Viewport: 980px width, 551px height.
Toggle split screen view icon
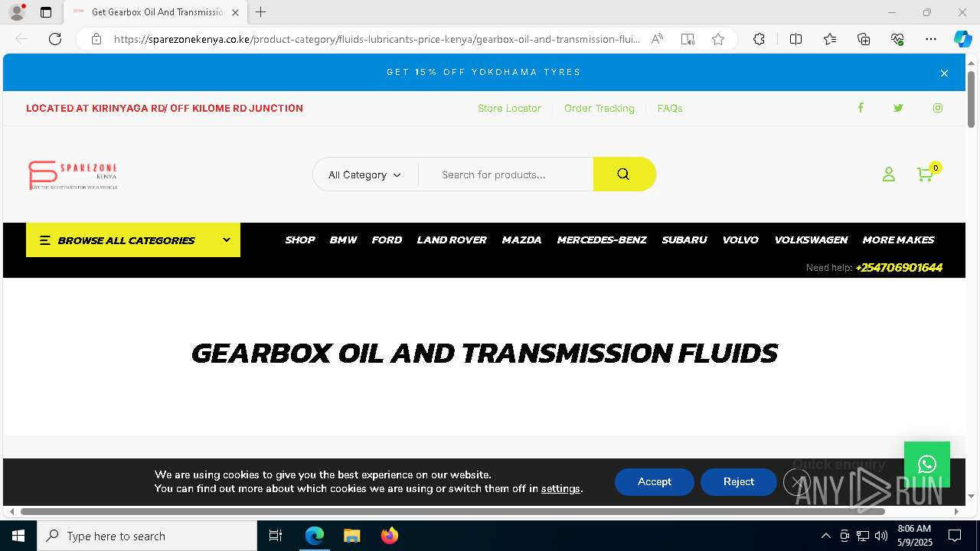pos(795,39)
